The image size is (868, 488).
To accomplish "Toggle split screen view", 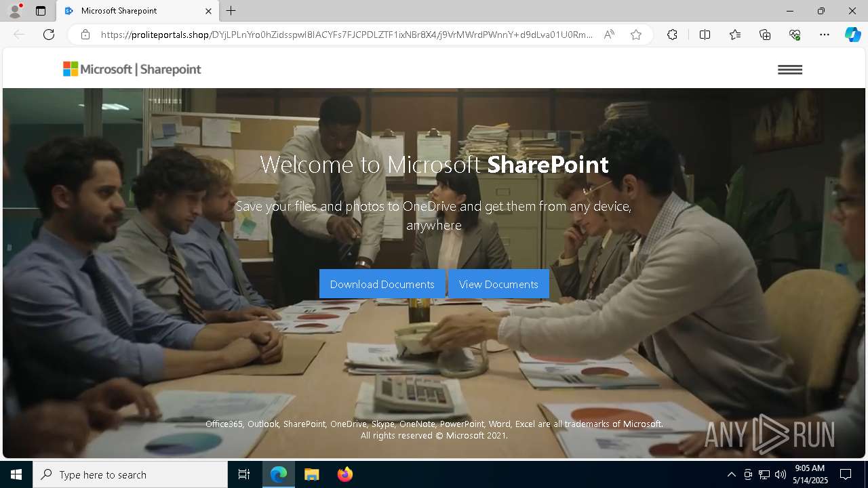I will [705, 35].
